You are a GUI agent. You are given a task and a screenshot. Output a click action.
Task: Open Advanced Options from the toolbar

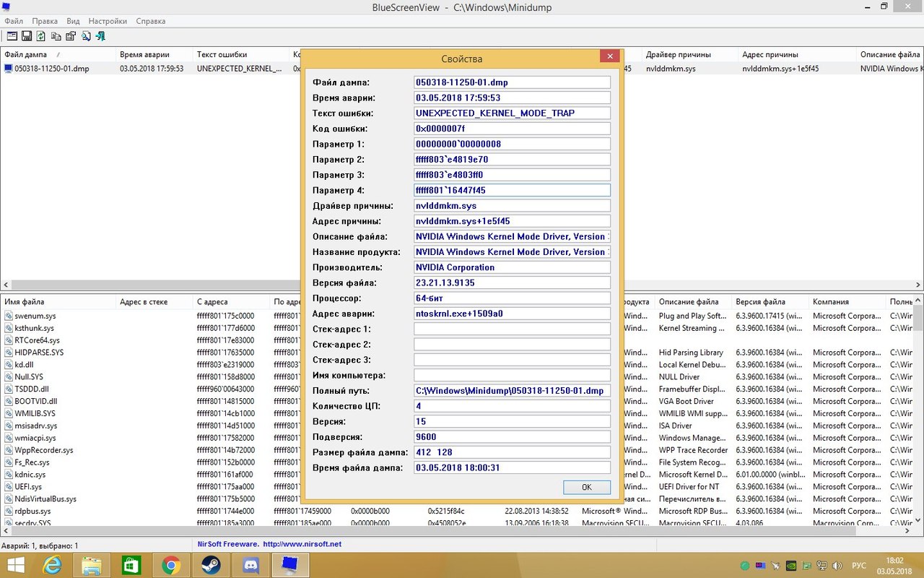tap(12, 36)
